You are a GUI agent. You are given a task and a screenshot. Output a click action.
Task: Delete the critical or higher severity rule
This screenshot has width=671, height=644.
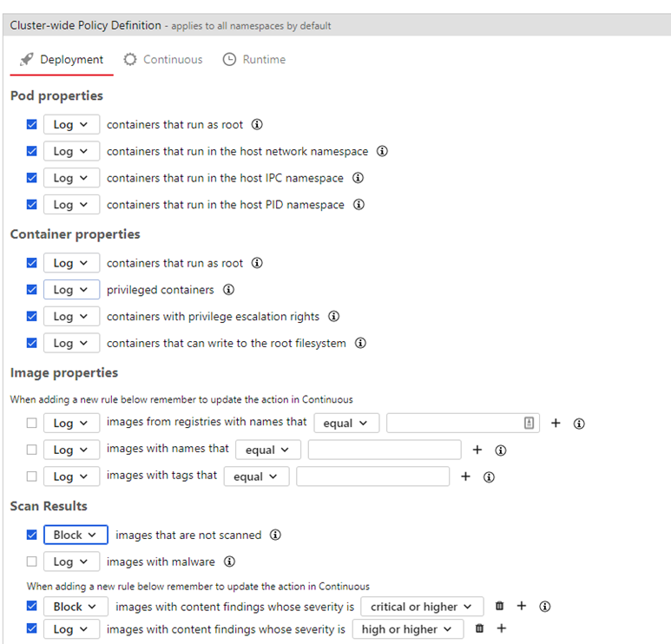point(499,607)
